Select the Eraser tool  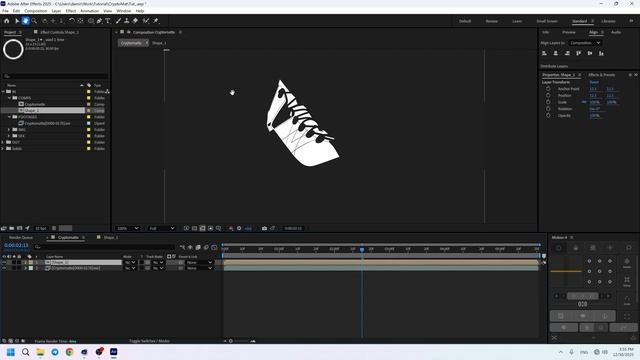pyautogui.click(x=135, y=21)
